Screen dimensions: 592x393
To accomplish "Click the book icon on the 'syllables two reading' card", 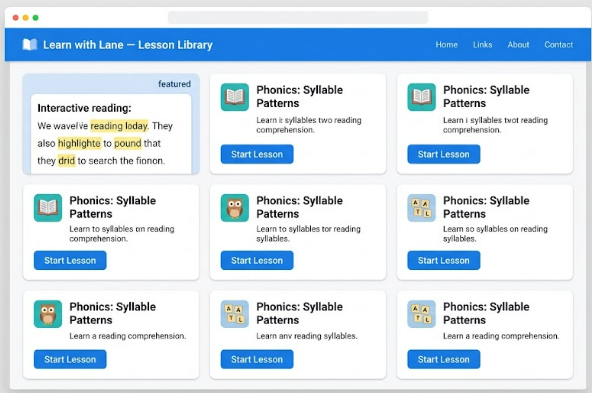I will click(235, 97).
